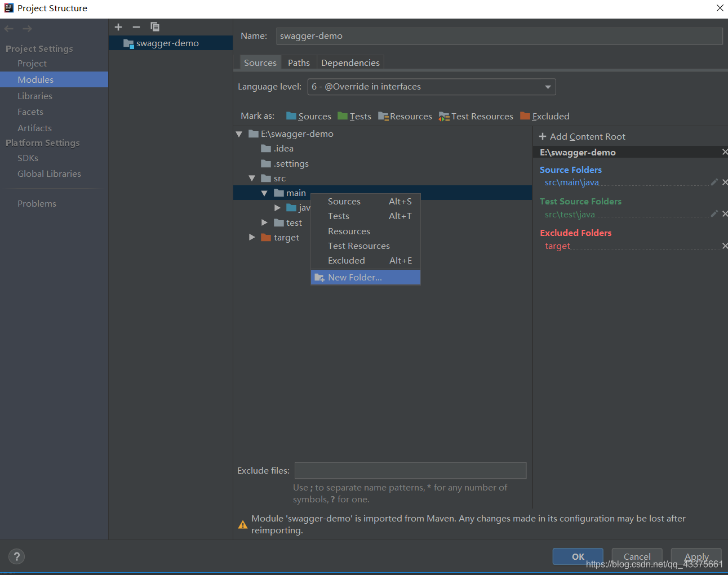Click target excluded folder entry

point(557,246)
